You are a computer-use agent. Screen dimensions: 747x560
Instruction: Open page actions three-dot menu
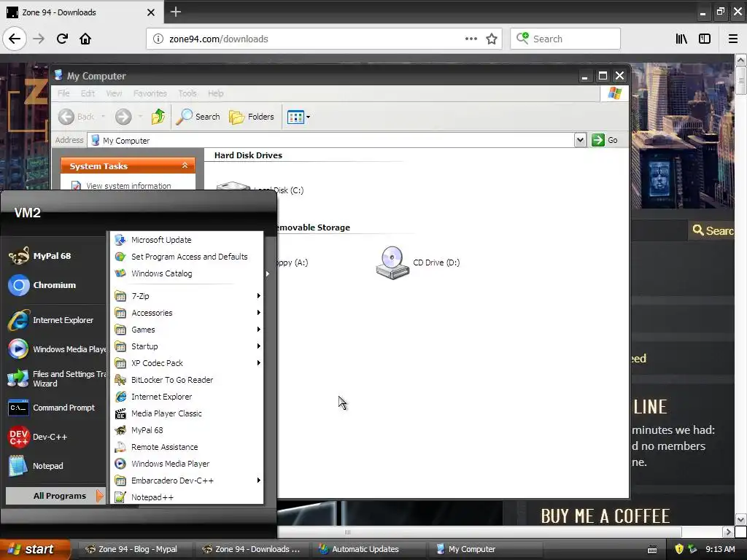(471, 39)
